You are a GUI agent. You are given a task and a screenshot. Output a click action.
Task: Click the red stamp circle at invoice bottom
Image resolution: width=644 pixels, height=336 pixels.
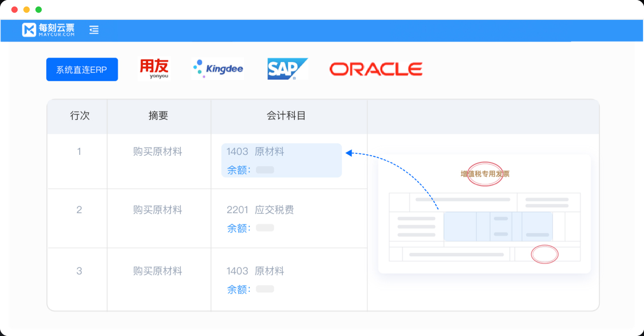pos(544,254)
